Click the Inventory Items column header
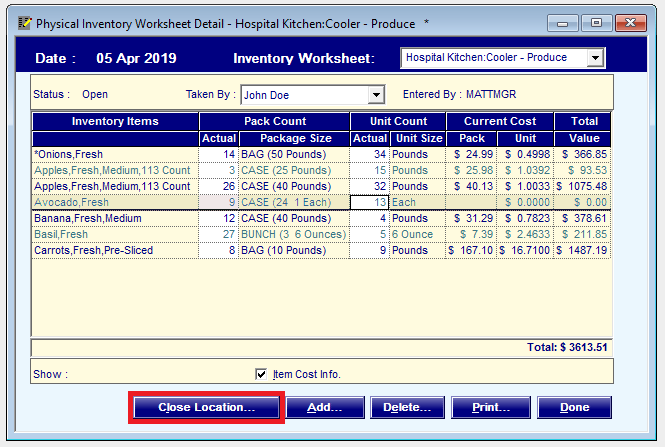 pyautogui.click(x=115, y=122)
